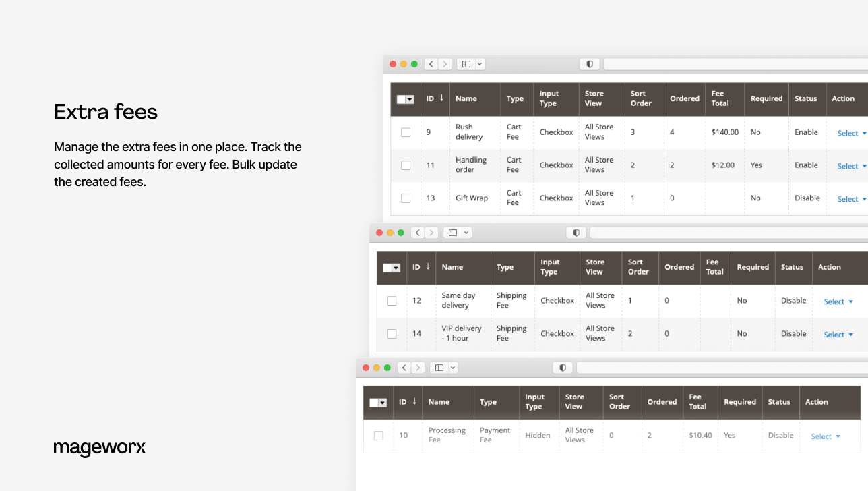
Task: Click the back arrow in the middle browser window
Action: pyautogui.click(x=417, y=232)
